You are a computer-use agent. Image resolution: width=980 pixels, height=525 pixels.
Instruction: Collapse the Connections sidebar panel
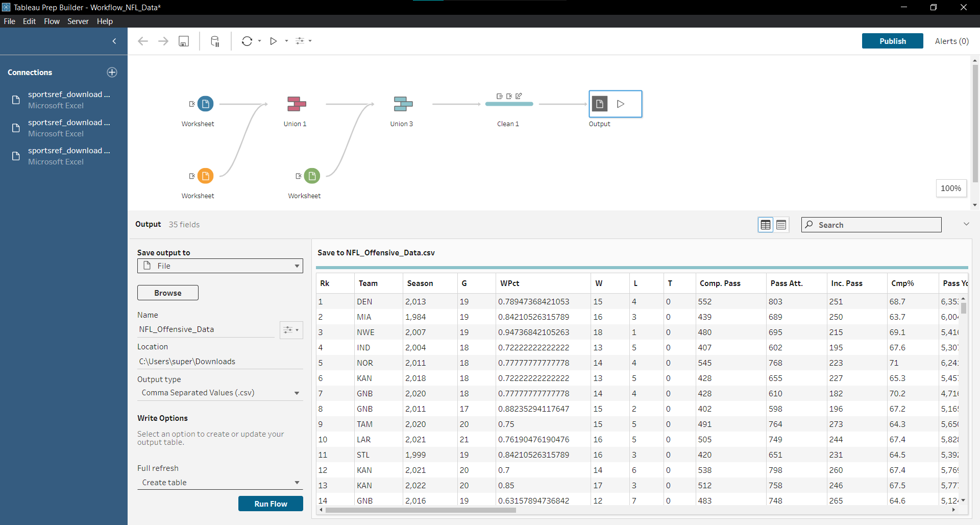point(114,41)
